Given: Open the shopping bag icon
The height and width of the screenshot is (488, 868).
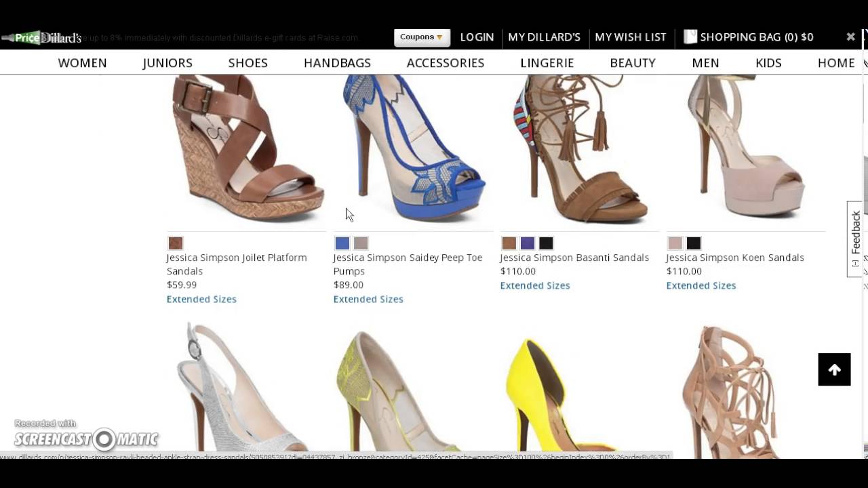Looking at the screenshot, I should [x=690, y=37].
